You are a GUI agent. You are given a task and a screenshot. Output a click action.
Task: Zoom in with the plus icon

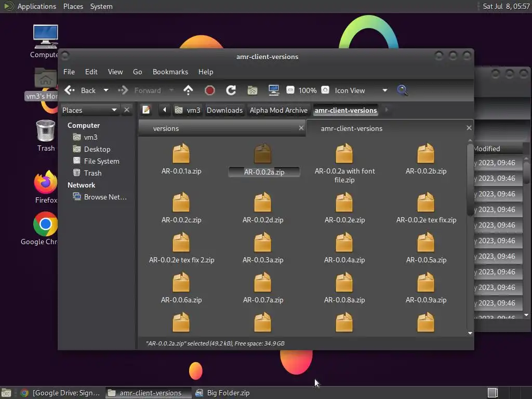(x=325, y=90)
